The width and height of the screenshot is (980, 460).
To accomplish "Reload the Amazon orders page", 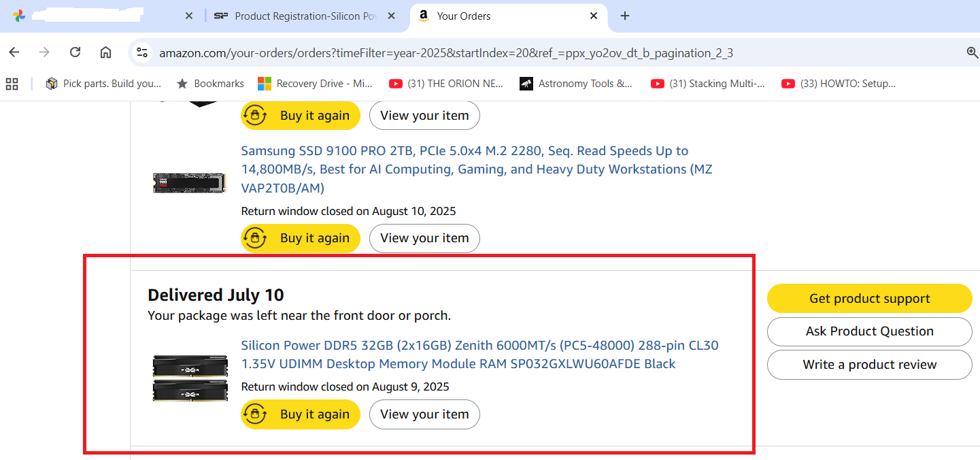I will click(x=75, y=52).
